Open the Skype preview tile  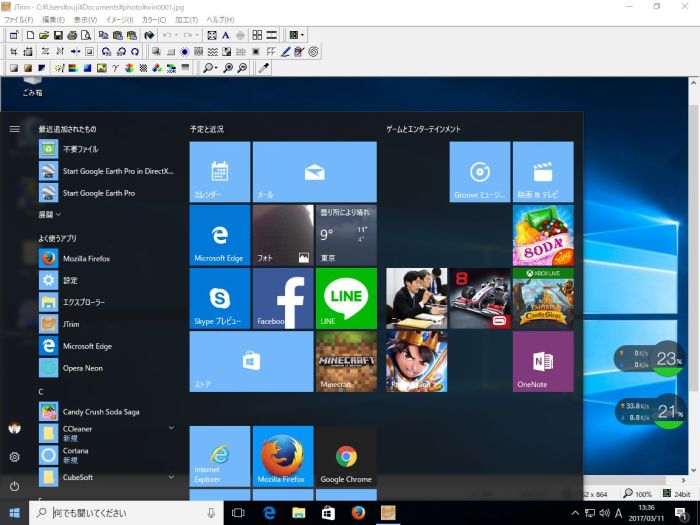click(220, 298)
